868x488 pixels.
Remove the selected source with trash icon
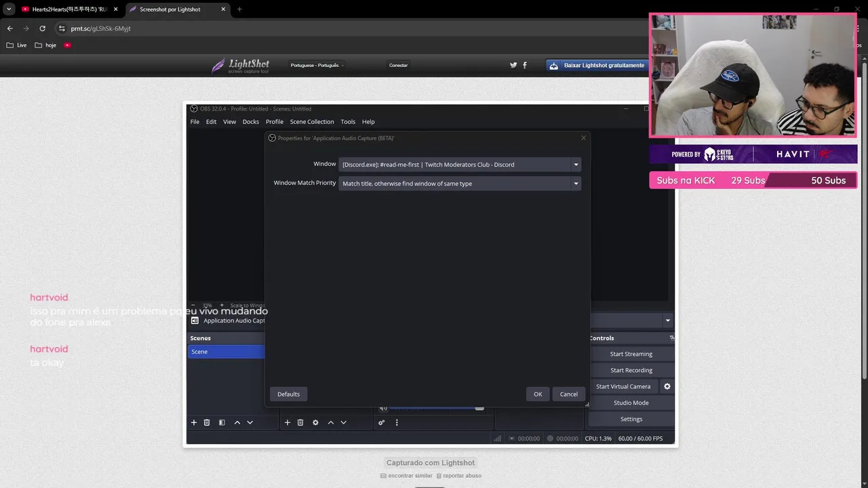[300, 422]
